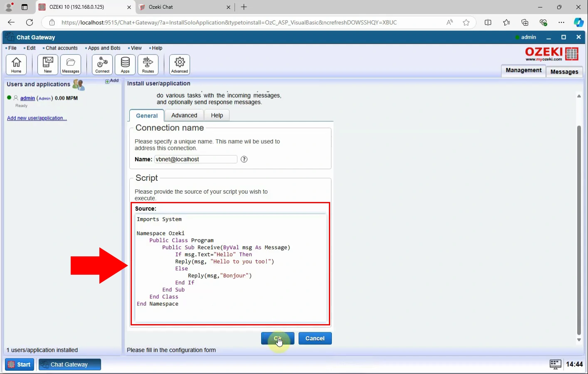Open the Copilot sidebar icon

click(x=578, y=22)
